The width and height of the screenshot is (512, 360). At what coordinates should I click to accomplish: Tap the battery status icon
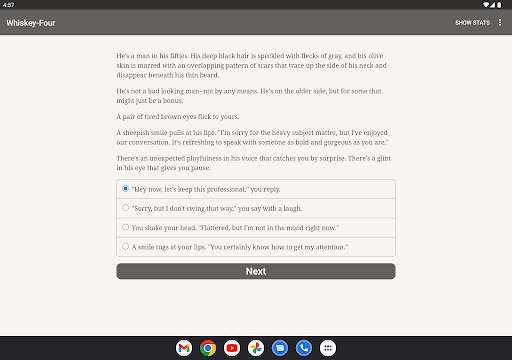(499, 5)
